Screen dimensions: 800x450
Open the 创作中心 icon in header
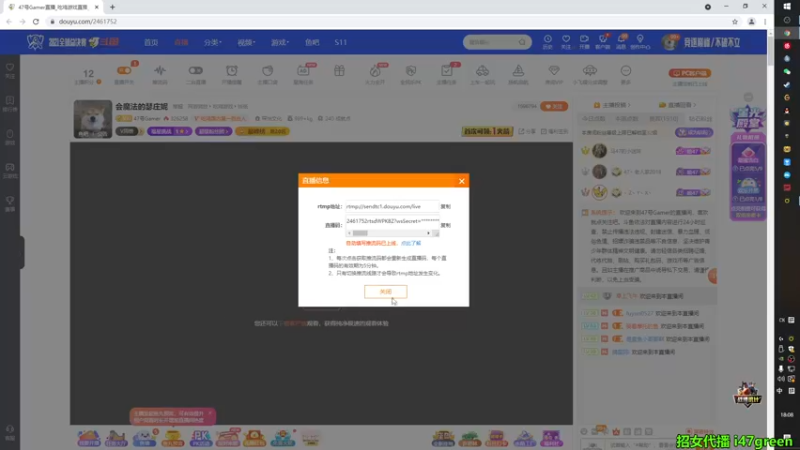pyautogui.click(x=640, y=42)
